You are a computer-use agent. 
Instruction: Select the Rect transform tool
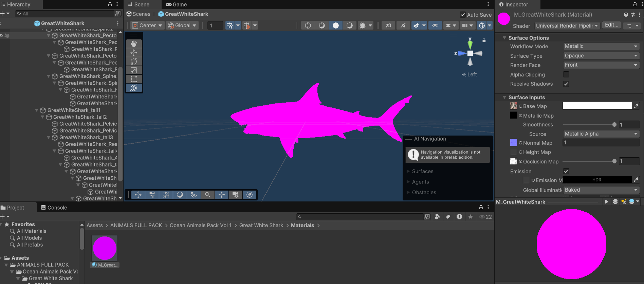[134, 79]
